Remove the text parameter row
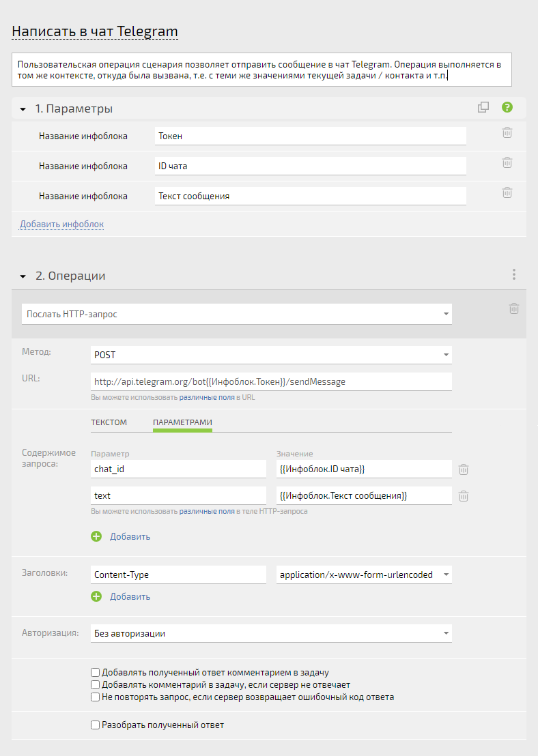538x756 pixels. (463, 496)
